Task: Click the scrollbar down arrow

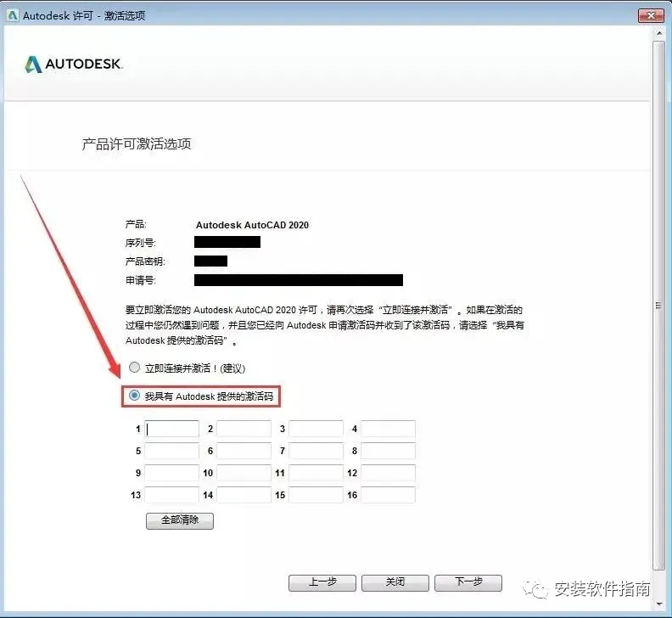Action: click(659, 604)
